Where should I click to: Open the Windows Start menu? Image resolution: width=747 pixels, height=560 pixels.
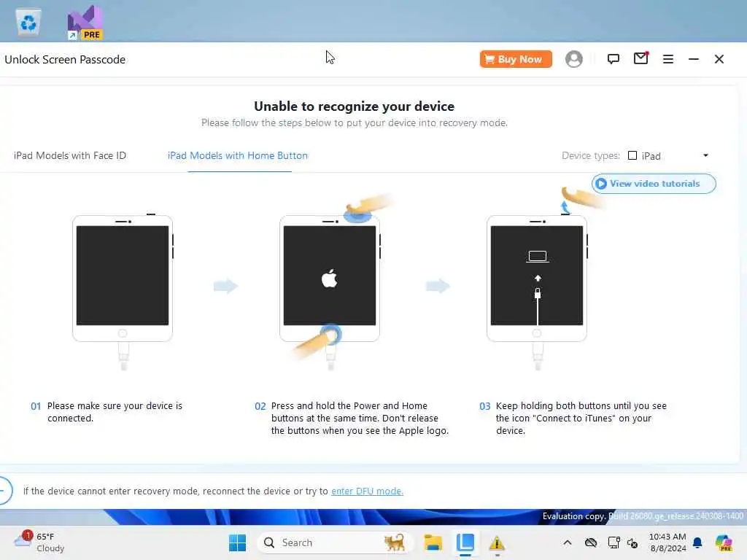coord(237,542)
